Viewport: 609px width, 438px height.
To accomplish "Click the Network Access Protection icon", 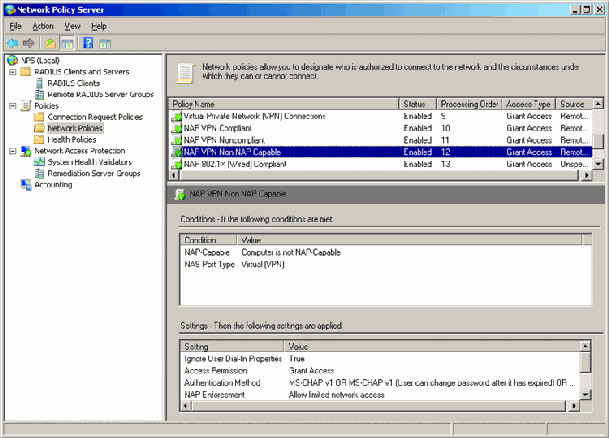I will pyautogui.click(x=26, y=151).
